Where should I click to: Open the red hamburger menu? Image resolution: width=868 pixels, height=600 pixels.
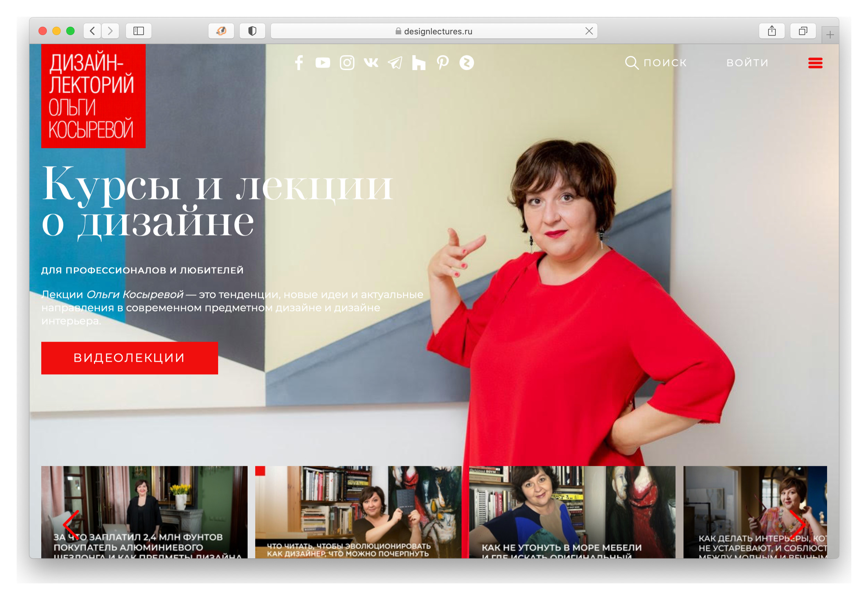815,63
